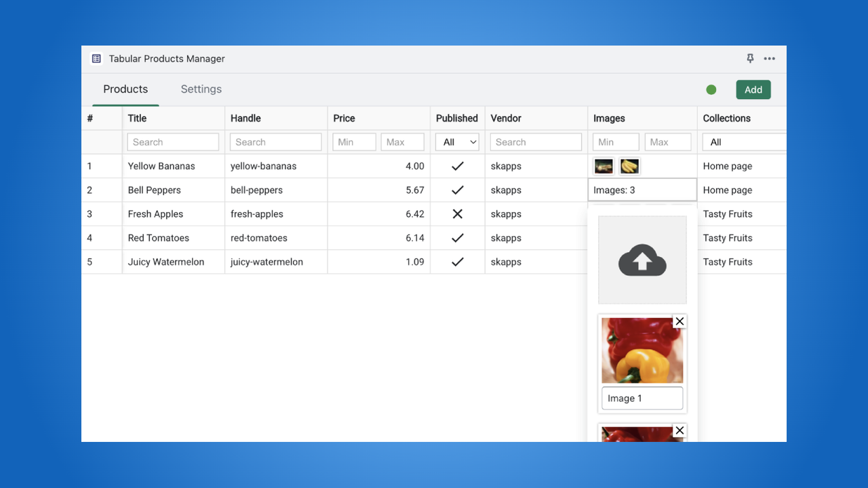Toggle the Published checkmark for Juicy Watermelon
Screen dimensions: 868x488
[x=456, y=262]
